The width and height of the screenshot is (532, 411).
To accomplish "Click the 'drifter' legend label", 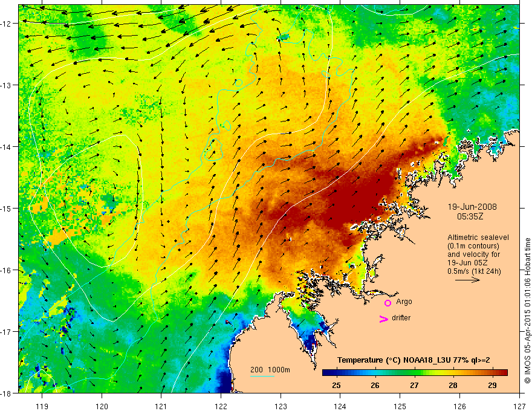I will click(x=401, y=318).
